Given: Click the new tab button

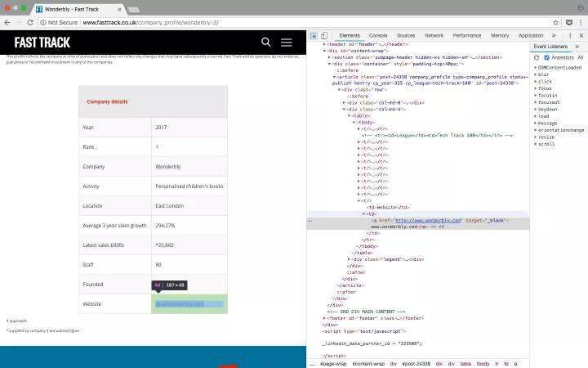Looking at the screenshot, I should tap(133, 9).
